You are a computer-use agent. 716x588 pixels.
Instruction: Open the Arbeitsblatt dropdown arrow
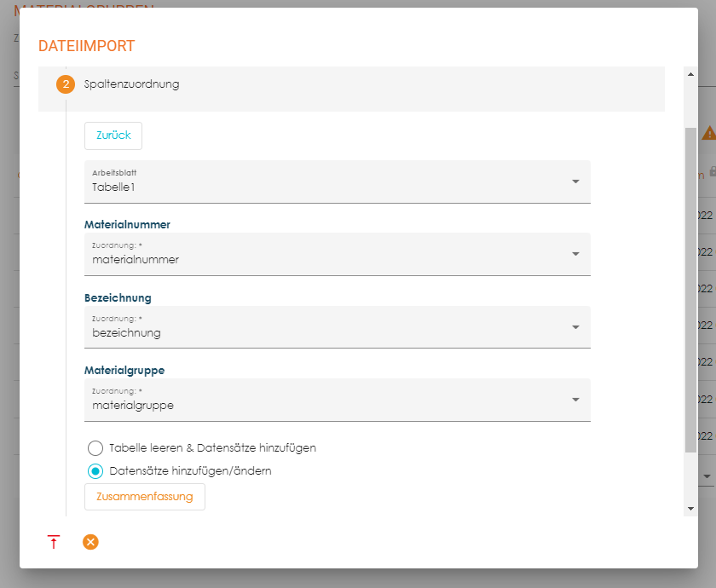click(575, 182)
